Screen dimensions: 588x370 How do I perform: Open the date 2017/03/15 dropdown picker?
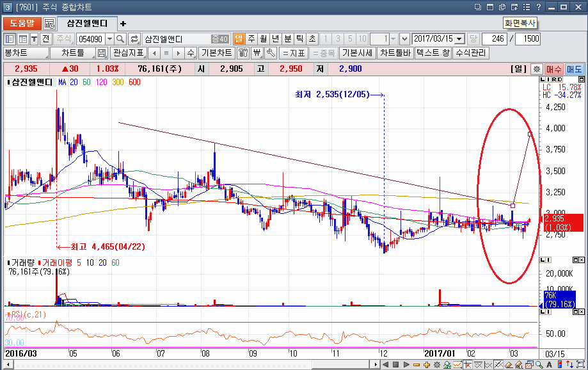click(459, 39)
